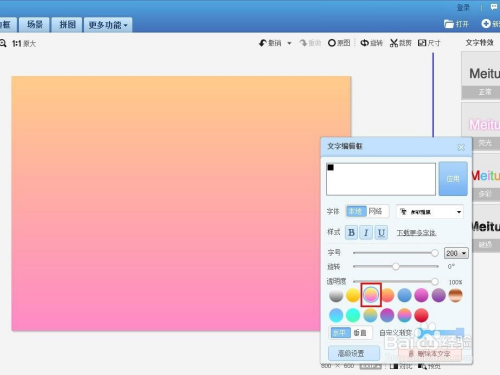Image resolution: width=500 pixels, height=375 pixels.
Task: Pick the purple-to-blue gradient swatch
Action: click(387, 315)
